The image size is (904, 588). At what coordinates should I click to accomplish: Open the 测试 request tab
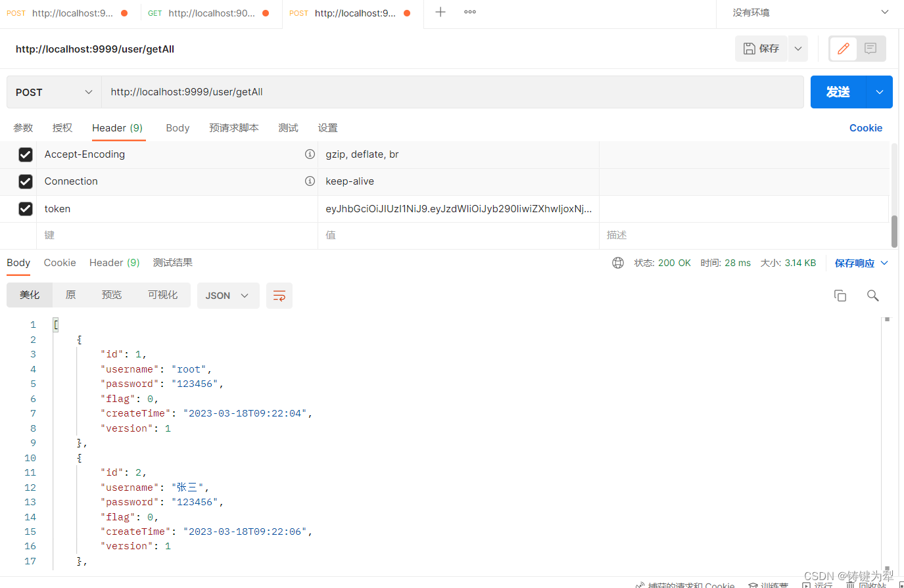click(288, 128)
